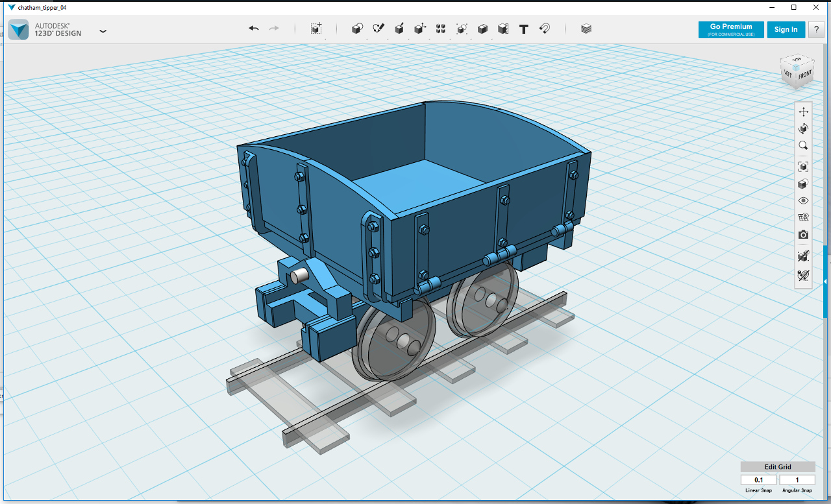The width and height of the screenshot is (831, 504).
Task: Undo the last action
Action: coord(254,29)
